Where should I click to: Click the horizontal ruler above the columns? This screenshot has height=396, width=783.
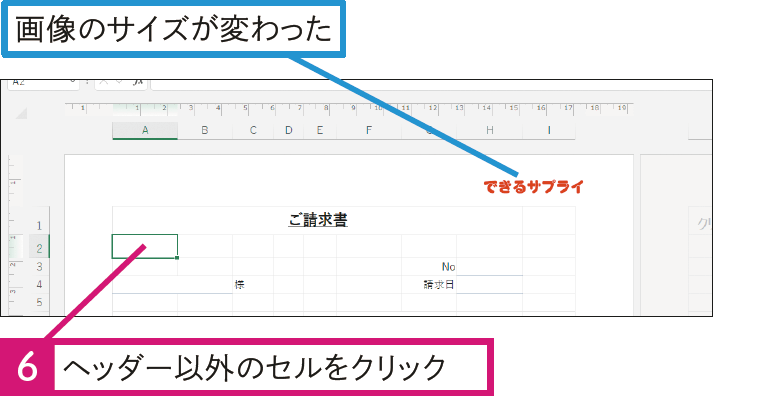(x=349, y=109)
